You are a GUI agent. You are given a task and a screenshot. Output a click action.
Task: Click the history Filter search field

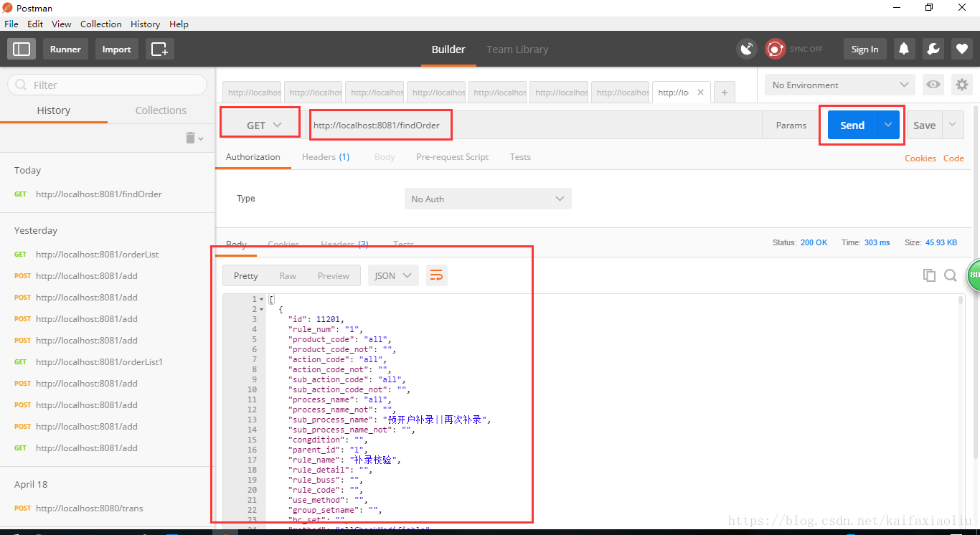[x=107, y=85]
